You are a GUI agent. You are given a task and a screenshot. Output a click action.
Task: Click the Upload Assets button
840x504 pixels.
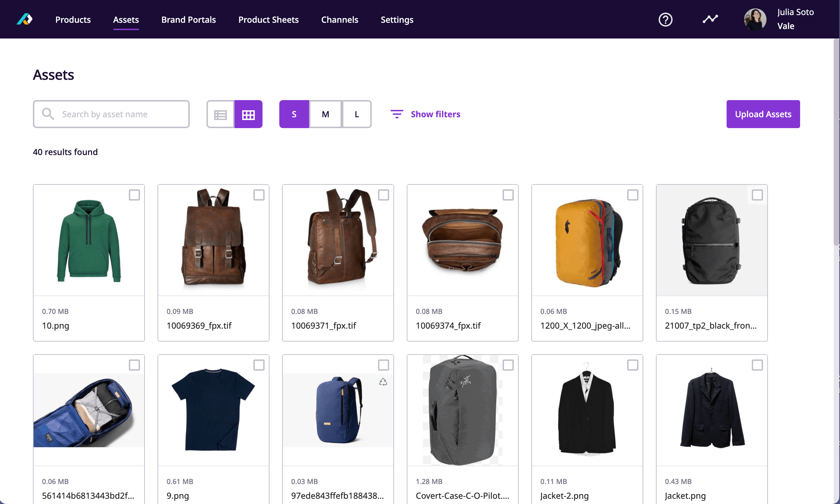763,114
